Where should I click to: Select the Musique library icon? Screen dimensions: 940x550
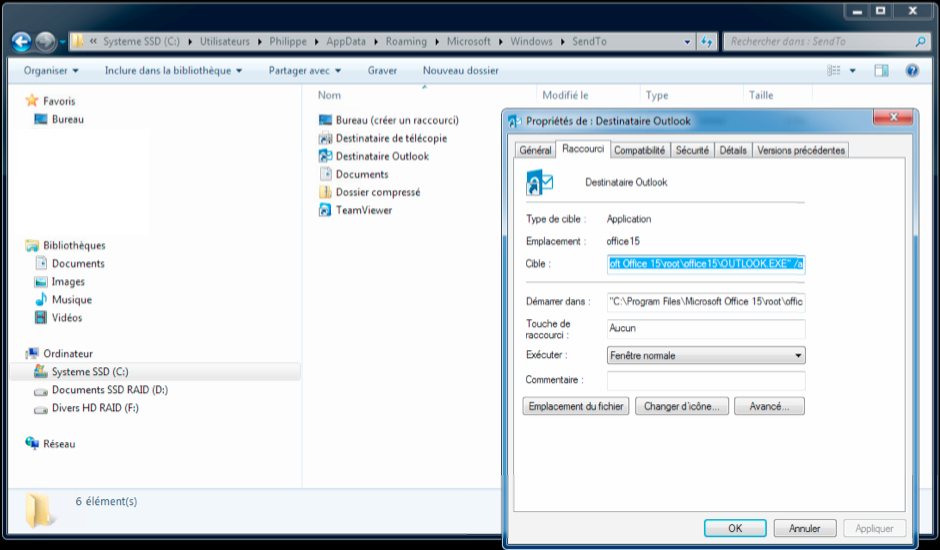[41, 299]
